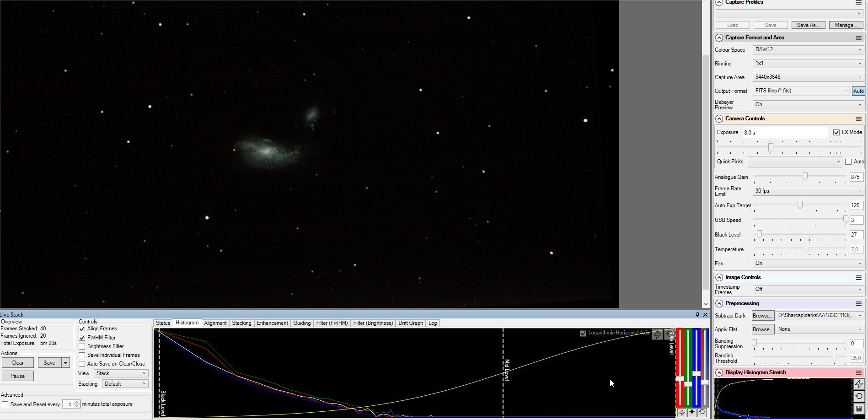Enable Brightness Filter checkbox
The image size is (868, 420).
click(82, 346)
